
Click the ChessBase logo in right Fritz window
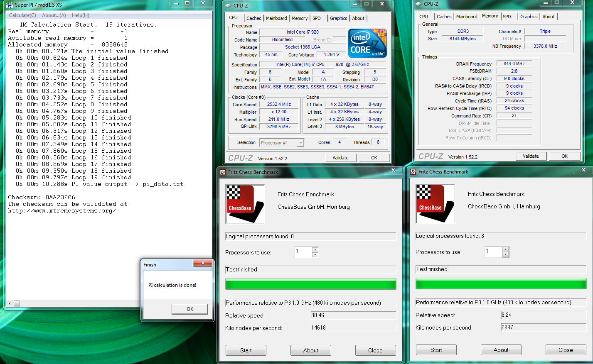[x=436, y=204]
